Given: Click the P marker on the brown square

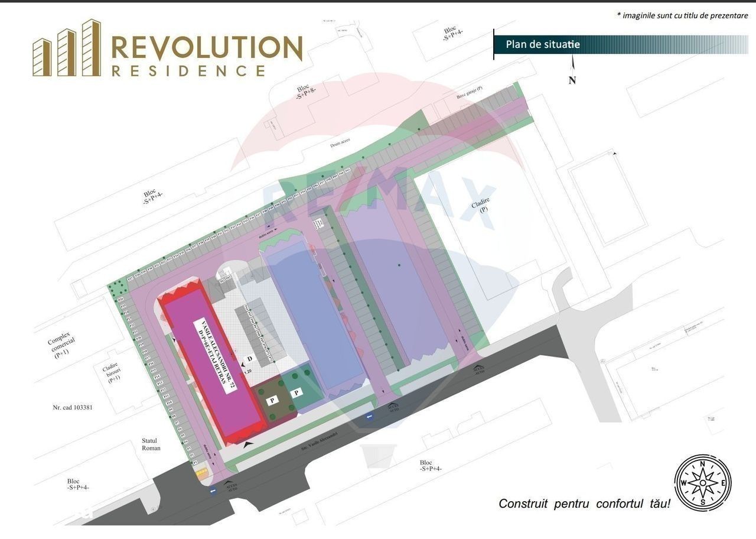Looking at the screenshot, I should pos(272,400).
